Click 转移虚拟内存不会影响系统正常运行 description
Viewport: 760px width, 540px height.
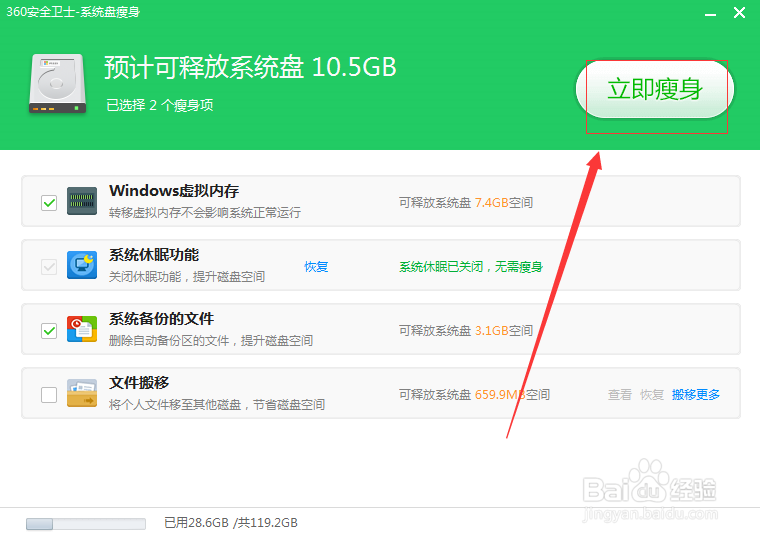pos(205,212)
